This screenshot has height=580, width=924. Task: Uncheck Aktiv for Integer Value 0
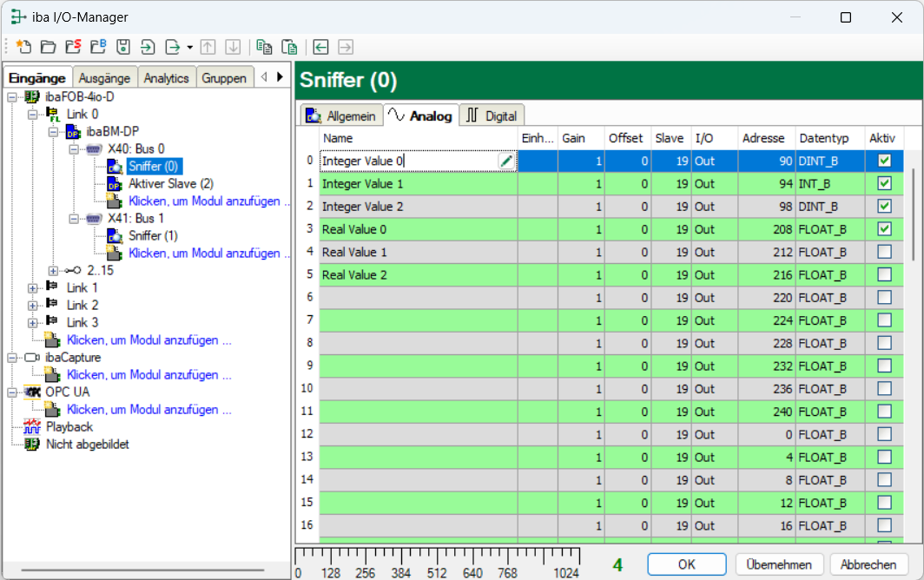[x=884, y=161]
